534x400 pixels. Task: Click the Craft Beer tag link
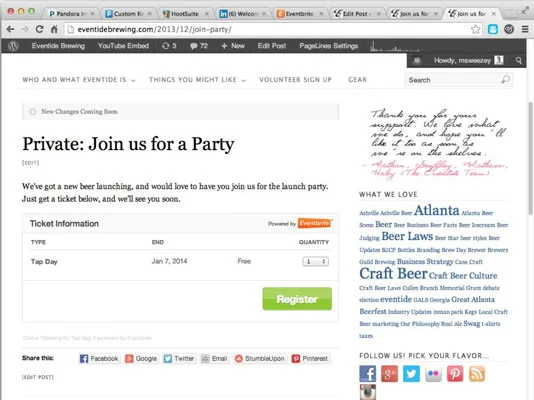click(393, 274)
